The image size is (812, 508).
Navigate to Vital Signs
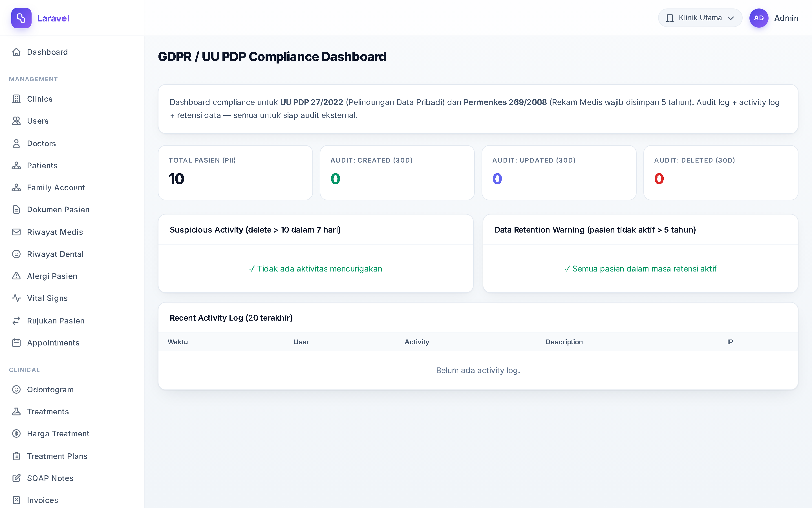click(x=72, y=298)
